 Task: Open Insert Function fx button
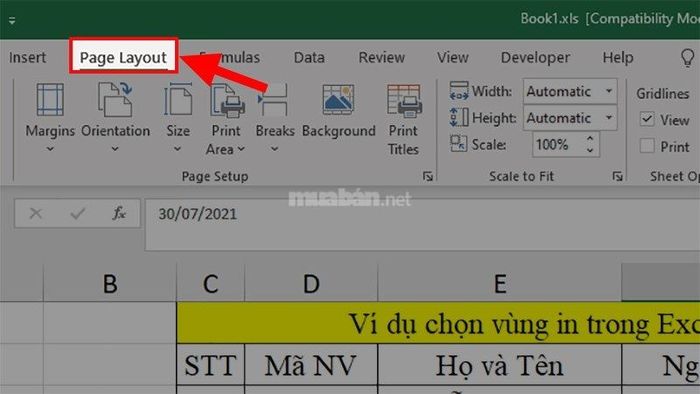119,214
